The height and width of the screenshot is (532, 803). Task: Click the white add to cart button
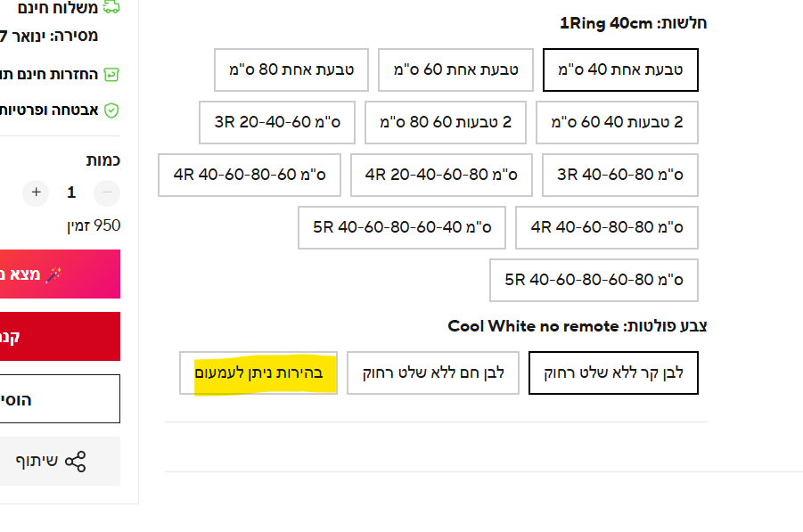tap(60, 399)
